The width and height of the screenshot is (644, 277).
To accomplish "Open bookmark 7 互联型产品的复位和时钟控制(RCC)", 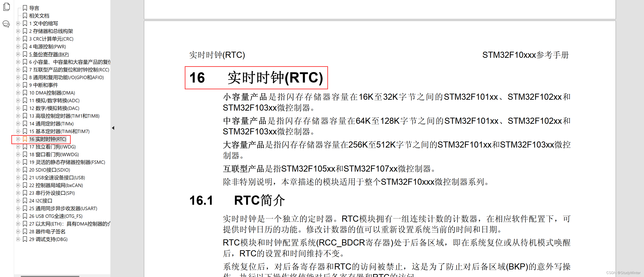I will [69, 70].
